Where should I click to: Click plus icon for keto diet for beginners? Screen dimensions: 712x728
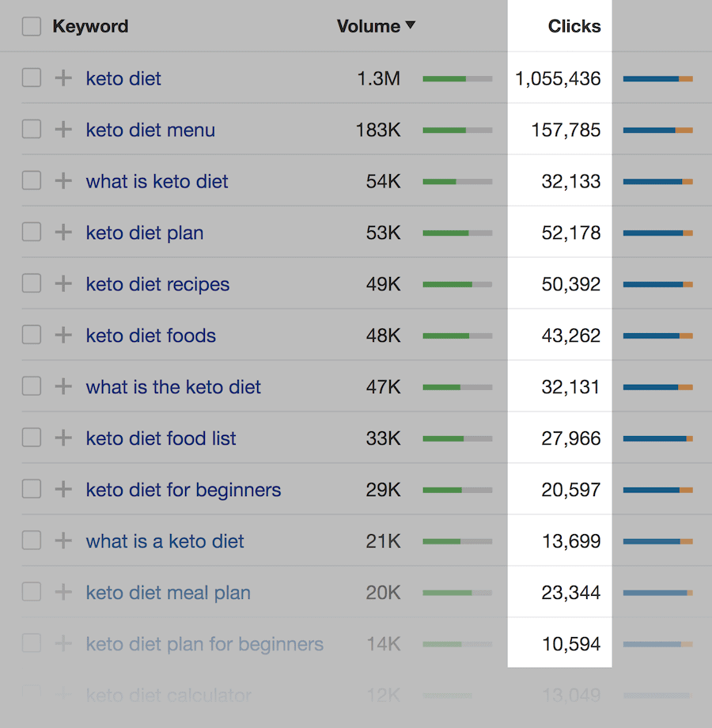63,489
